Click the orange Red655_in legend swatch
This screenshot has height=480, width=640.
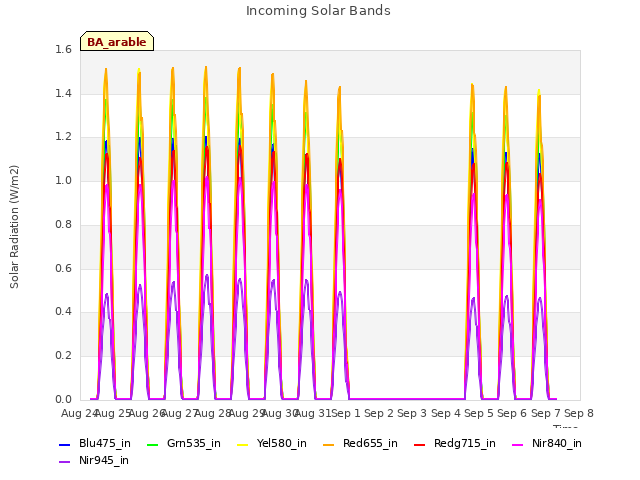[329, 444]
